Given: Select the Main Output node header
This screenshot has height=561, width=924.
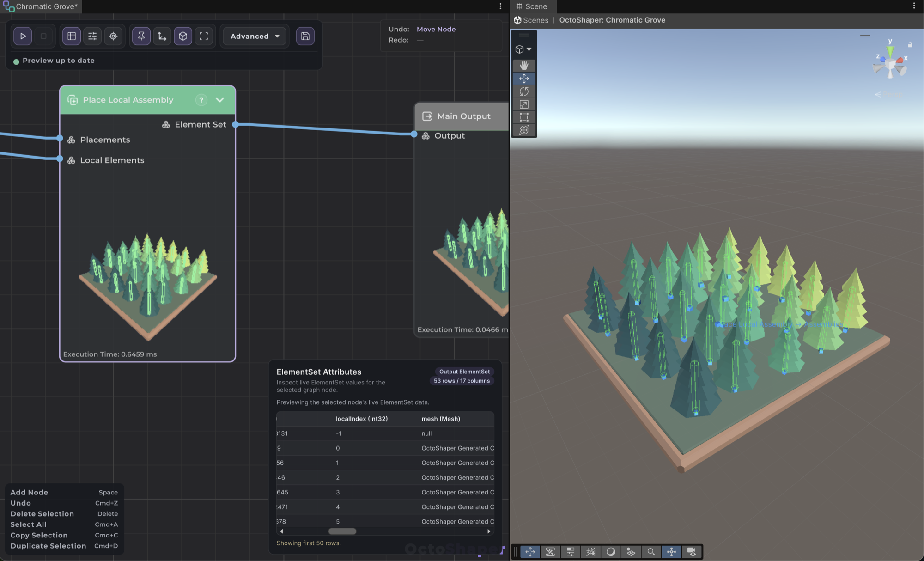Looking at the screenshot, I should [x=462, y=116].
